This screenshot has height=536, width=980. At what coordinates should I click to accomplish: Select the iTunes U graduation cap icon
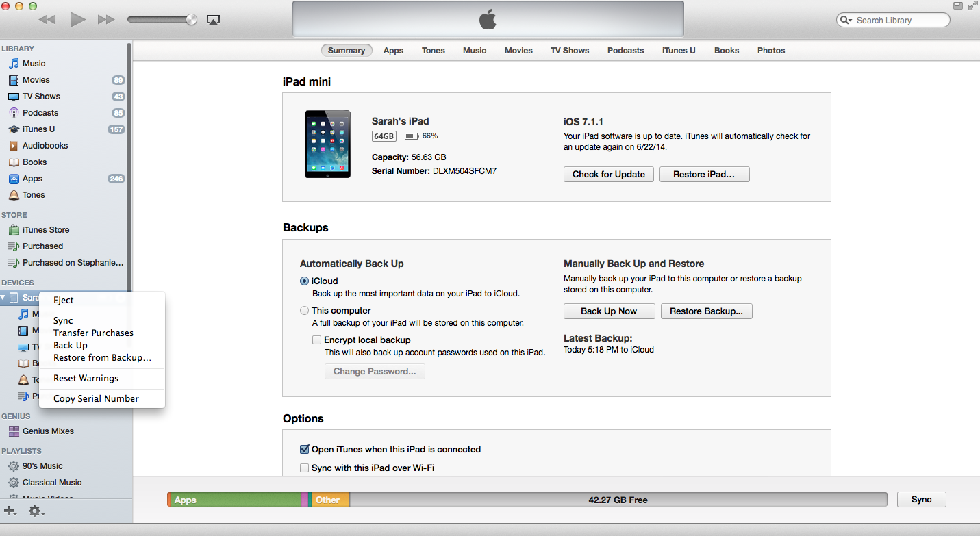[14, 129]
